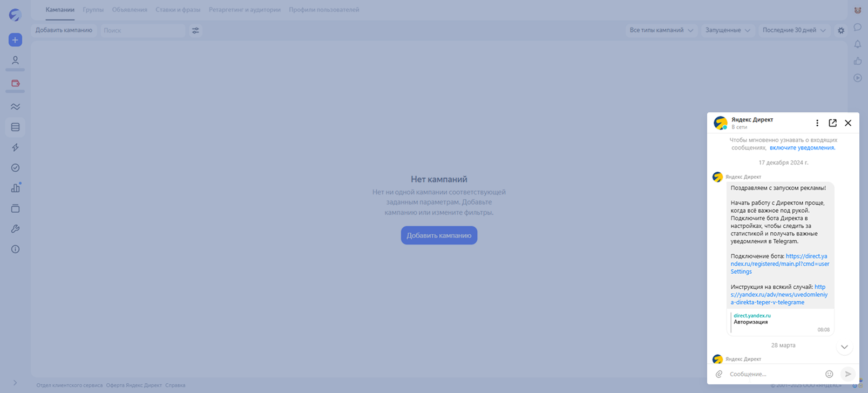Viewport: 868px width, 393px height.
Task: Open the emoji picker in chat
Action: coord(829,374)
